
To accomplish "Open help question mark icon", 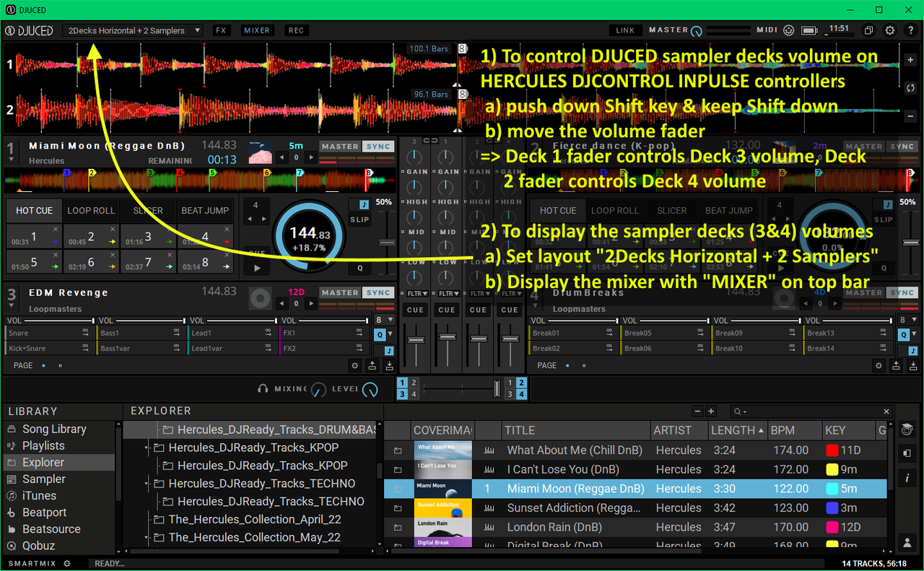I will click(x=910, y=30).
